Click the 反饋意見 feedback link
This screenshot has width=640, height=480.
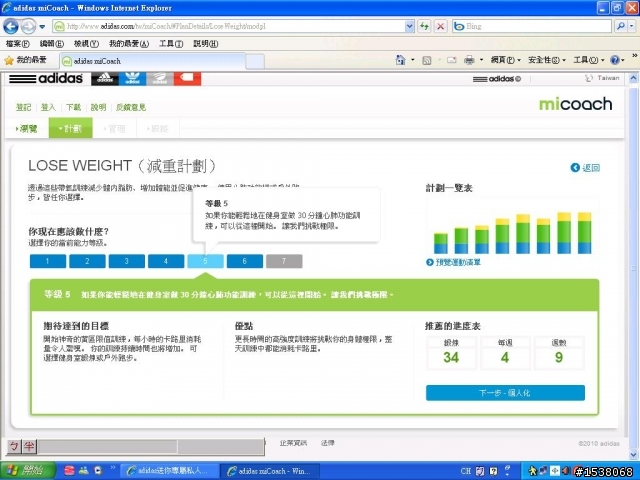coord(131,107)
